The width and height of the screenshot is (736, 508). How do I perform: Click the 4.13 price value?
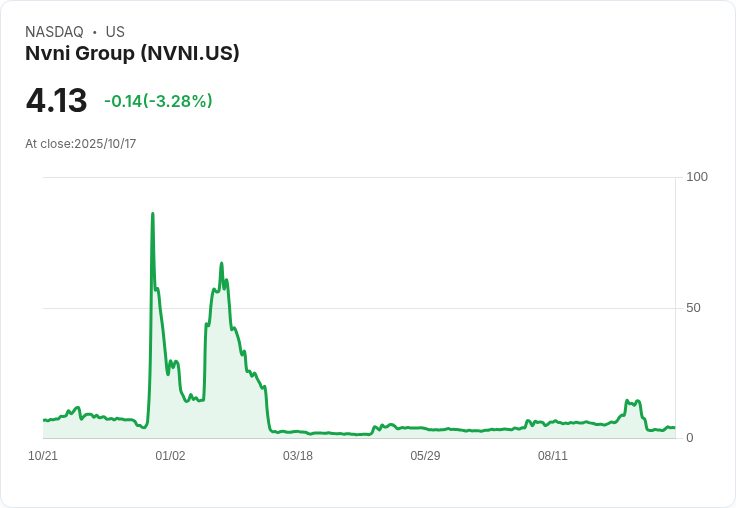pyautogui.click(x=56, y=100)
